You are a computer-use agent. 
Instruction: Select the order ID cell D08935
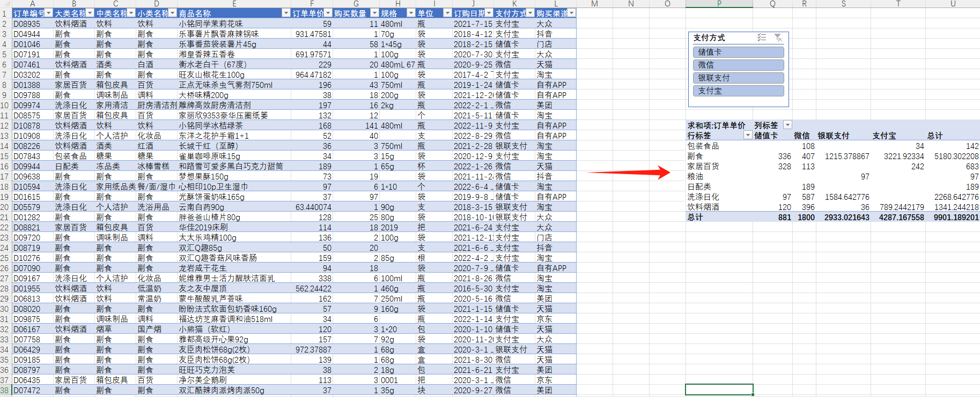coord(32,24)
